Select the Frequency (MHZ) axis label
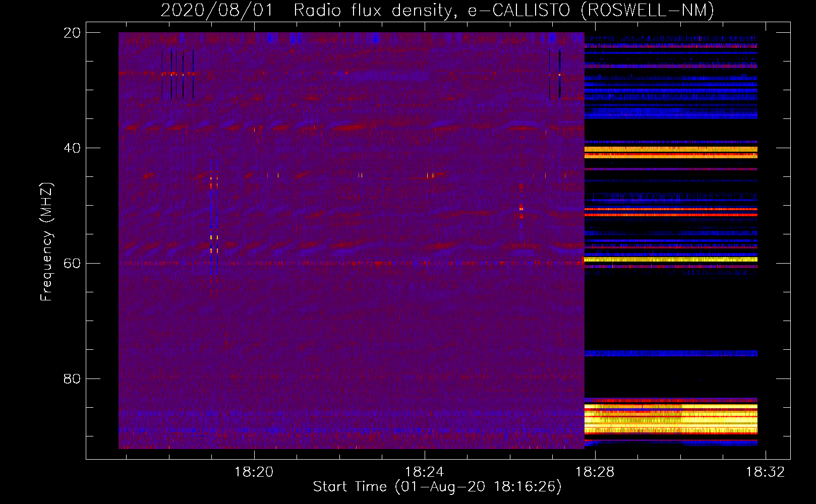The image size is (816, 504). pyautogui.click(x=46, y=242)
